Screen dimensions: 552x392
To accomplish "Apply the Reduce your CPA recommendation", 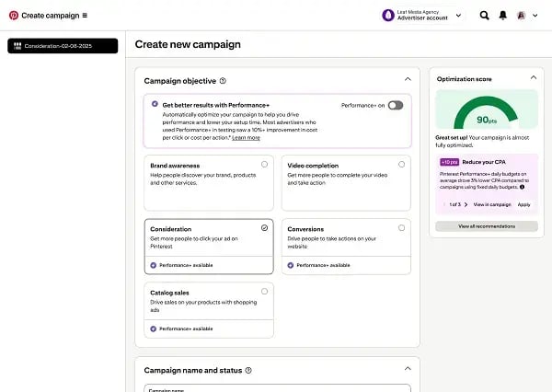I will click(x=523, y=204).
